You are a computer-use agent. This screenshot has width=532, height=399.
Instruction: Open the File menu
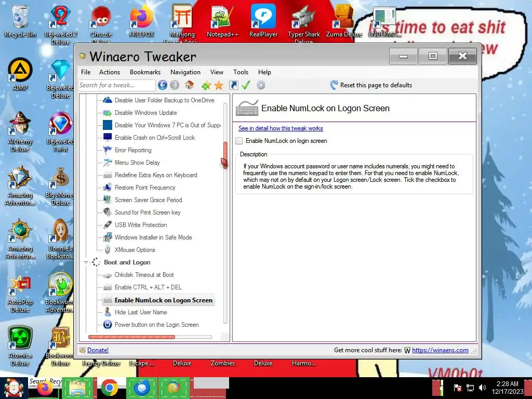(86, 72)
